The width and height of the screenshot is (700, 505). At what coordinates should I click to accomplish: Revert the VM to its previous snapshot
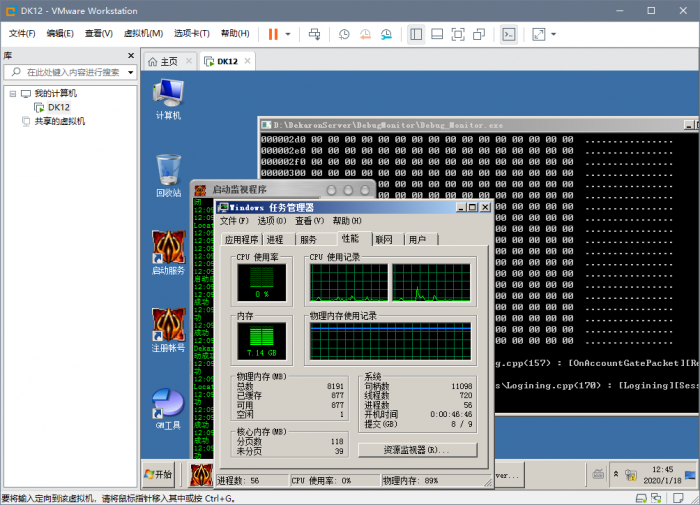[365, 34]
